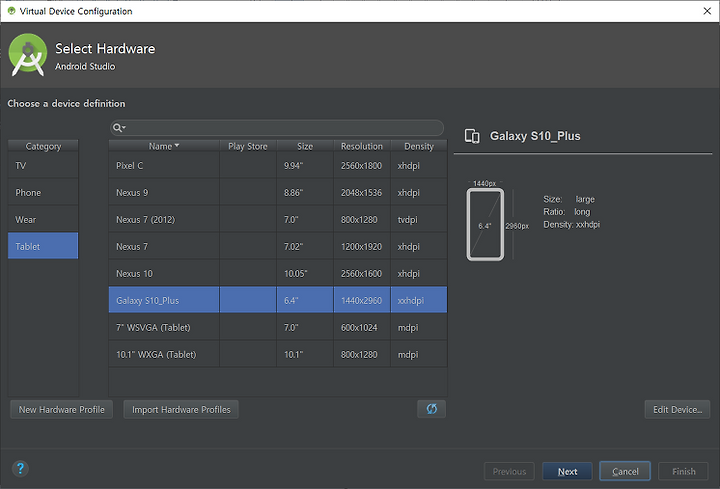The height and width of the screenshot is (489, 720).
Task: Click the search magnifier icon
Action: 118,128
